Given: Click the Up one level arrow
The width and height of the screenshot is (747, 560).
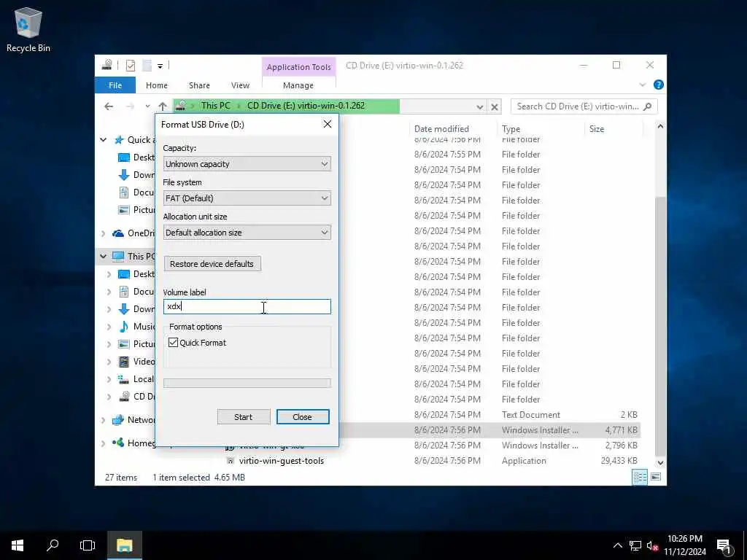Looking at the screenshot, I should [x=163, y=106].
